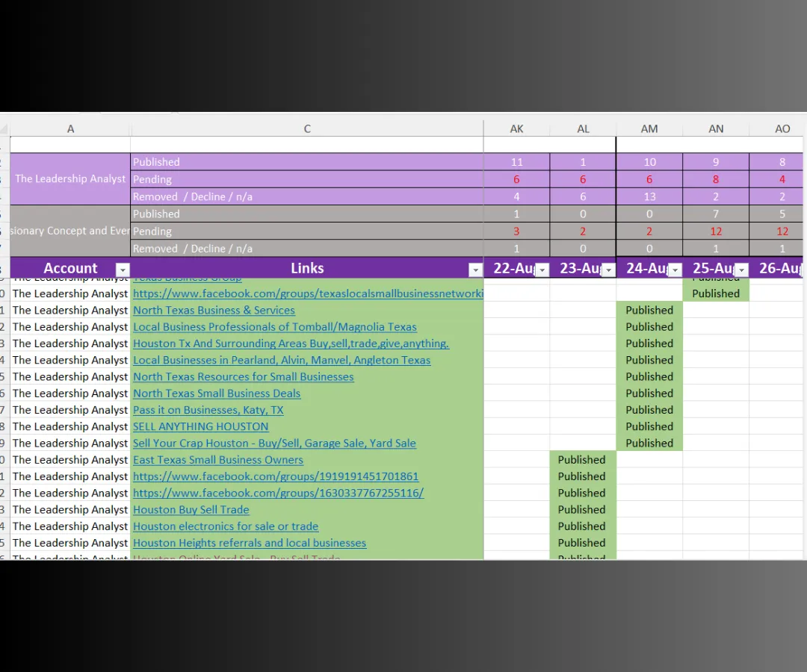Open the 24-Aug column filter dropdown
Image resolution: width=807 pixels, height=672 pixels.
(x=675, y=270)
